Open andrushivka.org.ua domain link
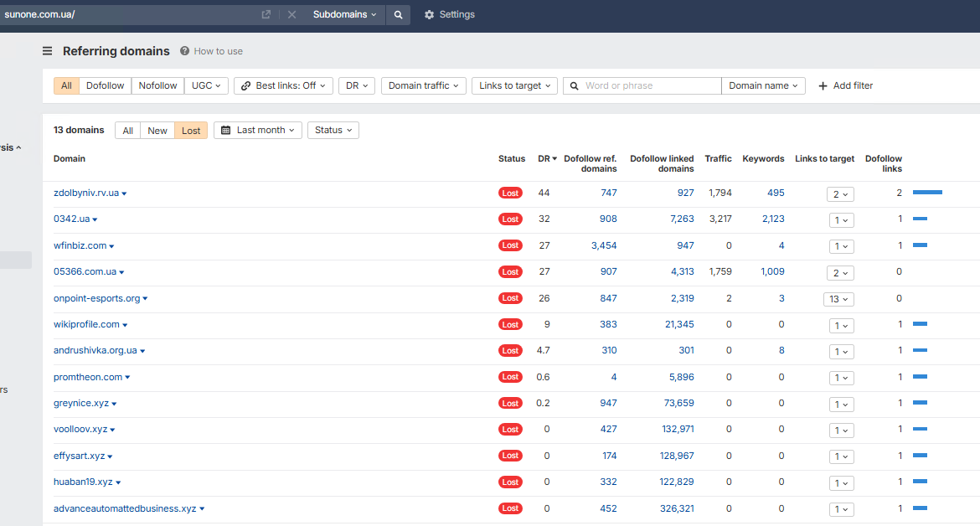Screen dimensions: 980x526 [95, 350]
